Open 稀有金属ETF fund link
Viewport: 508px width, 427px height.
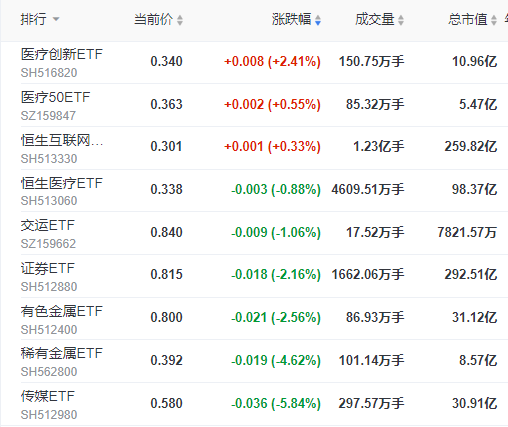62,353
